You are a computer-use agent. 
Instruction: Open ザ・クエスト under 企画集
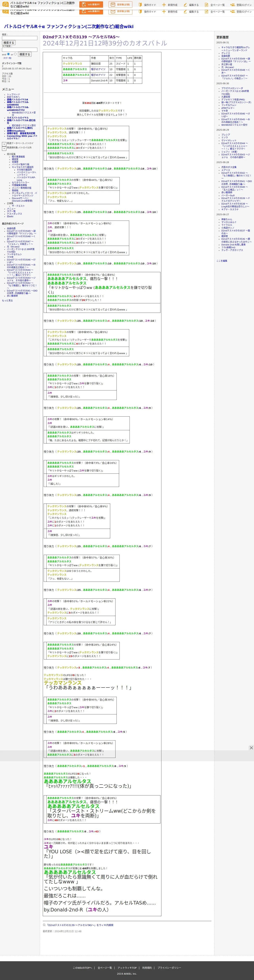[x=18, y=206]
